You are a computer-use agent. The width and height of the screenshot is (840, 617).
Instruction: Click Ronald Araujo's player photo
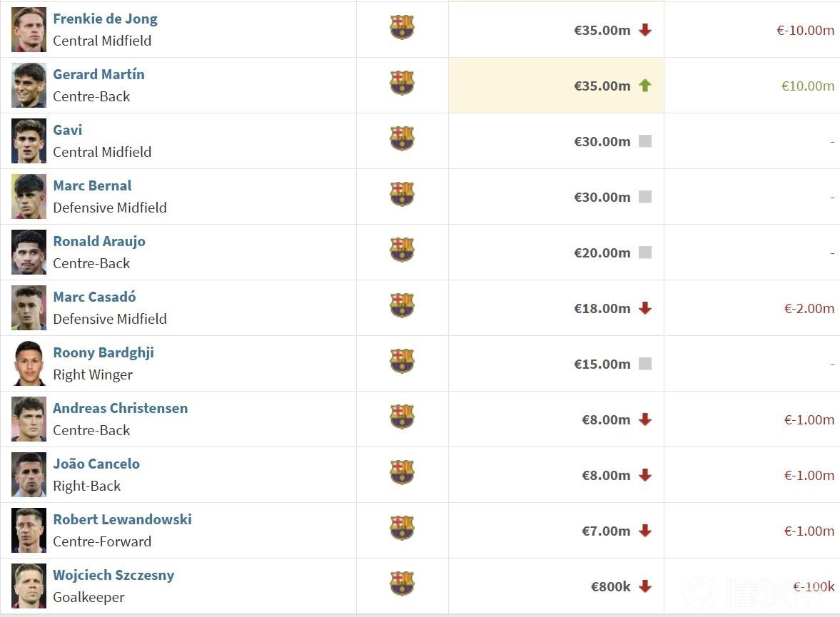pyautogui.click(x=29, y=253)
